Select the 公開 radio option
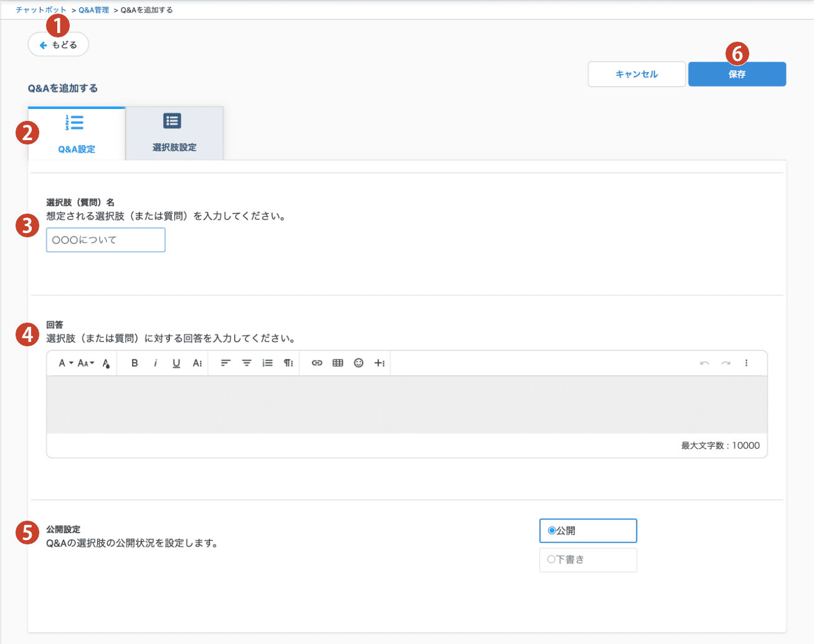 [x=552, y=531]
